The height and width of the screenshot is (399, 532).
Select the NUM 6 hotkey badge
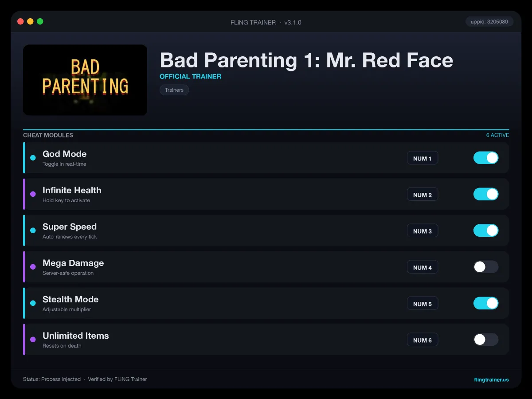tap(422, 340)
